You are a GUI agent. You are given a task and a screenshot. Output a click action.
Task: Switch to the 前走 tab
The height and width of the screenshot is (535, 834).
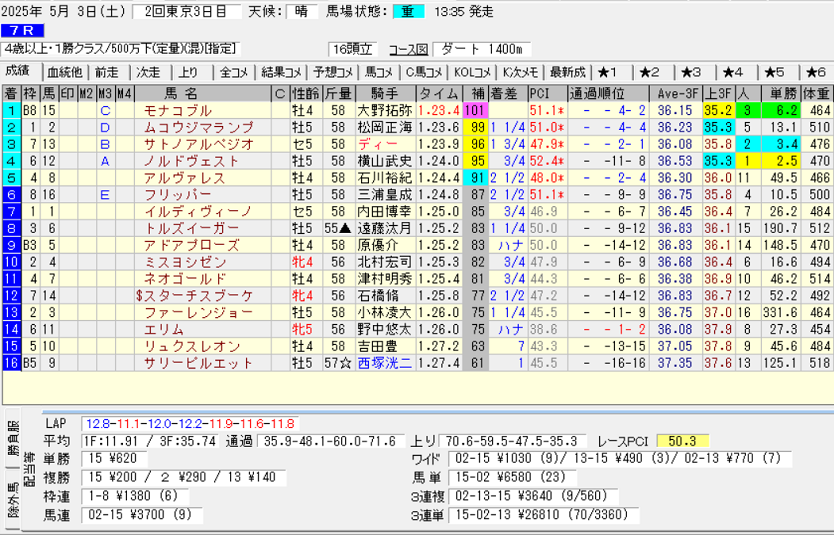[107, 72]
